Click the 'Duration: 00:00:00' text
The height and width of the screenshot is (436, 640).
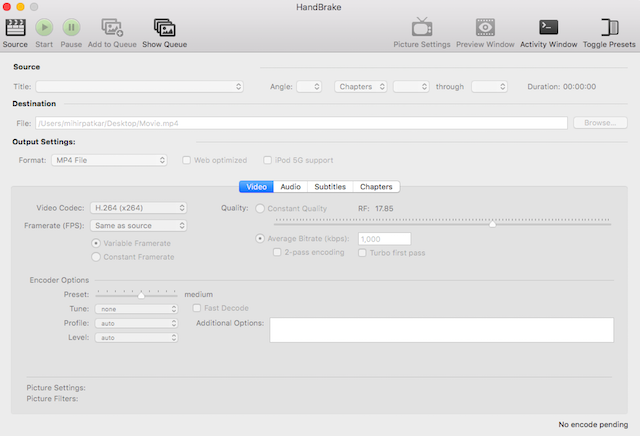(x=562, y=87)
